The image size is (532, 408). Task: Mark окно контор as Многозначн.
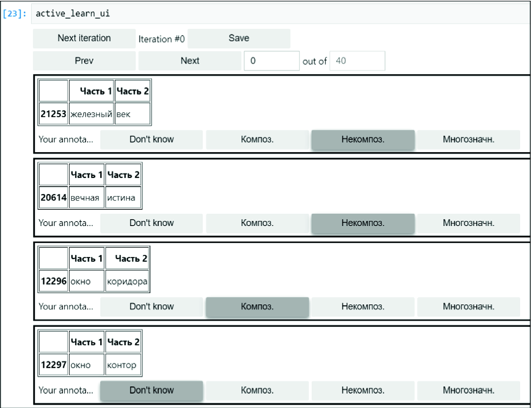coord(469,390)
